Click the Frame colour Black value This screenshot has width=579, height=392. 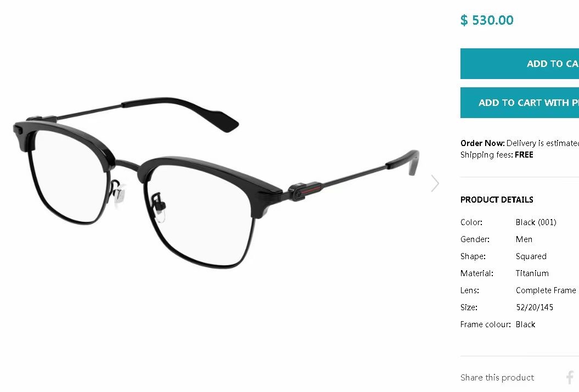[525, 324]
